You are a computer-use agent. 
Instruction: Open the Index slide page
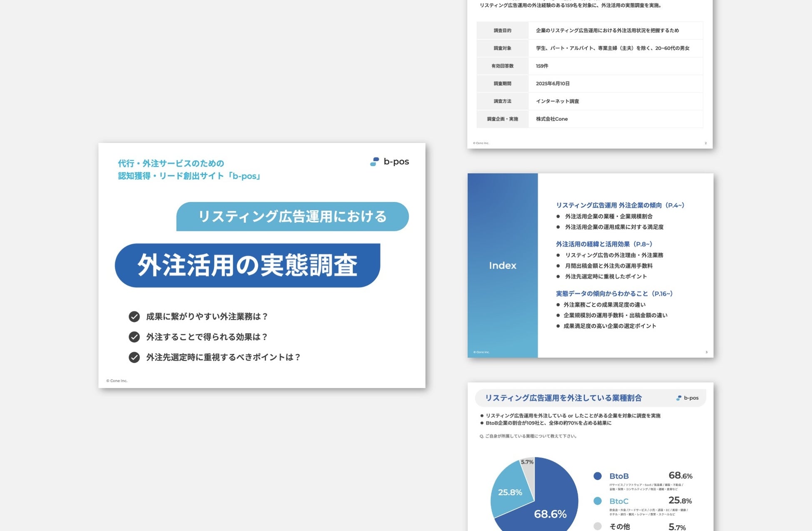pyautogui.click(x=503, y=265)
